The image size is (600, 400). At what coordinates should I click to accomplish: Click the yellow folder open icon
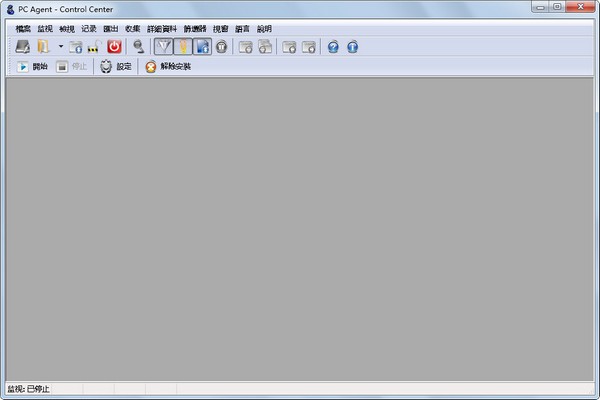44,47
